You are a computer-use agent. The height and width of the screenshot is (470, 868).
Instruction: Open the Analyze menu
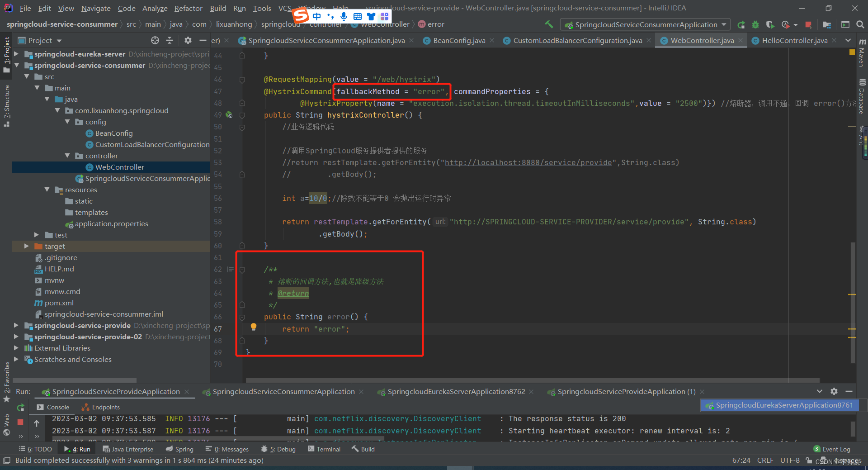point(155,8)
